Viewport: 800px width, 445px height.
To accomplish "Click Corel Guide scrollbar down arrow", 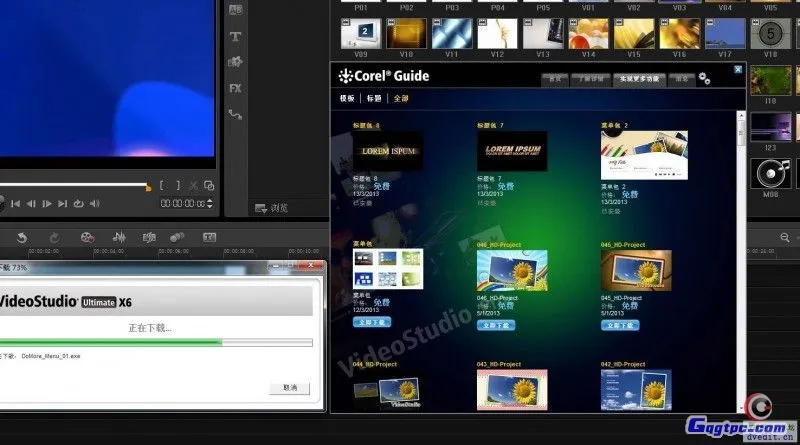I will pos(741,408).
